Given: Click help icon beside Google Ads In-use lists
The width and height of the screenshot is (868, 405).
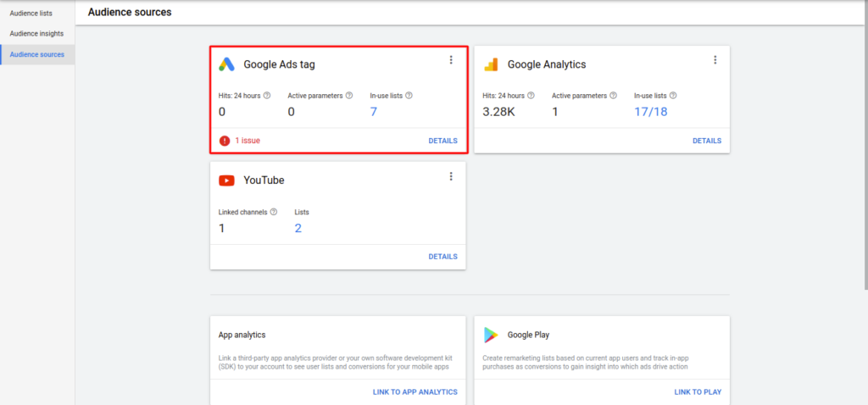Looking at the screenshot, I should pos(409,96).
